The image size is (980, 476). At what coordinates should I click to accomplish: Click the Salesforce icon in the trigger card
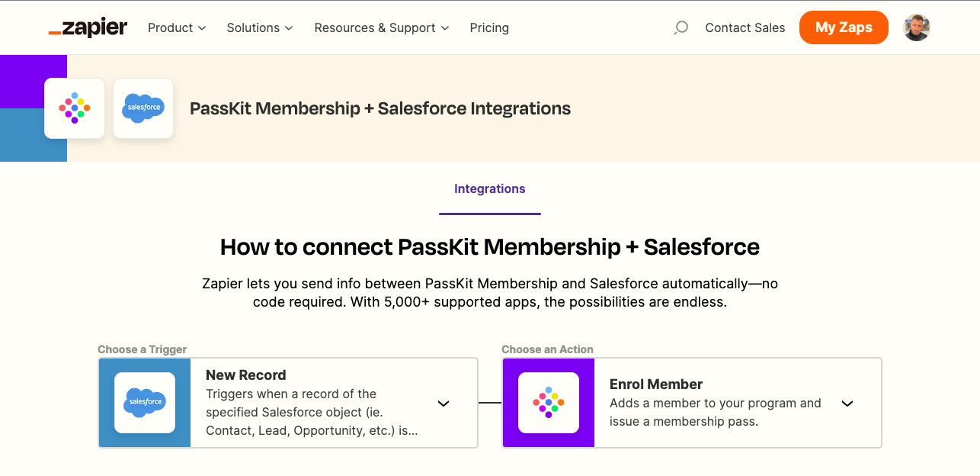pyautogui.click(x=145, y=402)
